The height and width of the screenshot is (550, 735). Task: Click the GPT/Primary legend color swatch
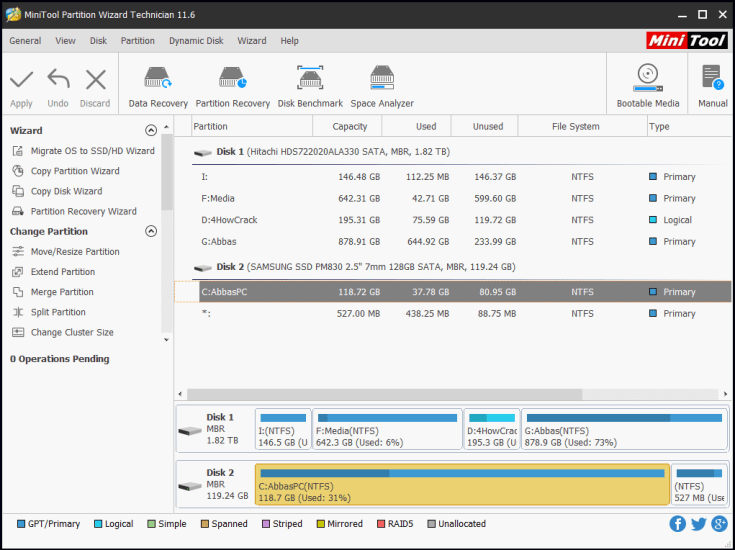coord(21,524)
